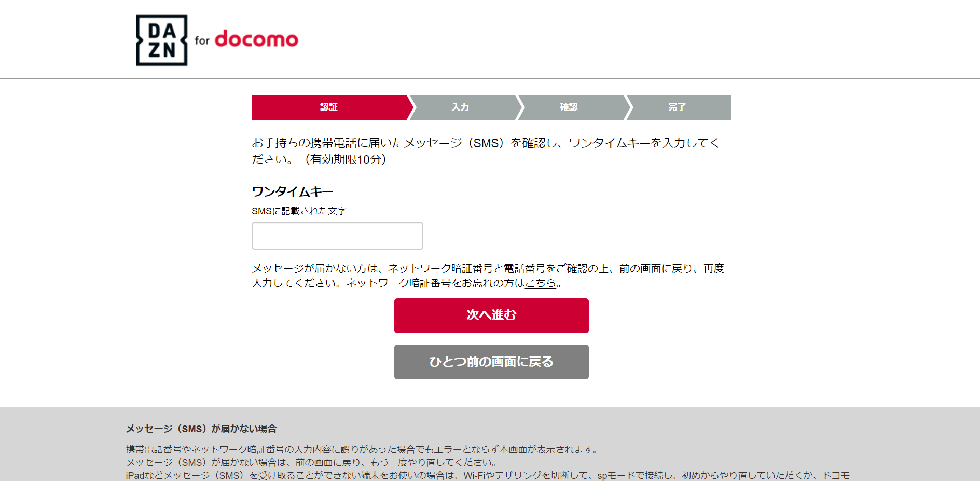The height and width of the screenshot is (481, 980).
Task: Select the 認証 progress step
Action: click(x=329, y=107)
